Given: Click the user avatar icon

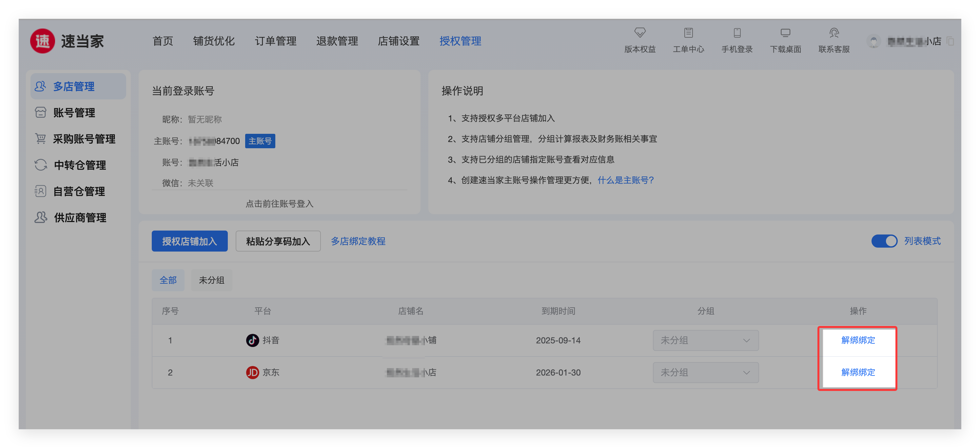Looking at the screenshot, I should (x=873, y=41).
